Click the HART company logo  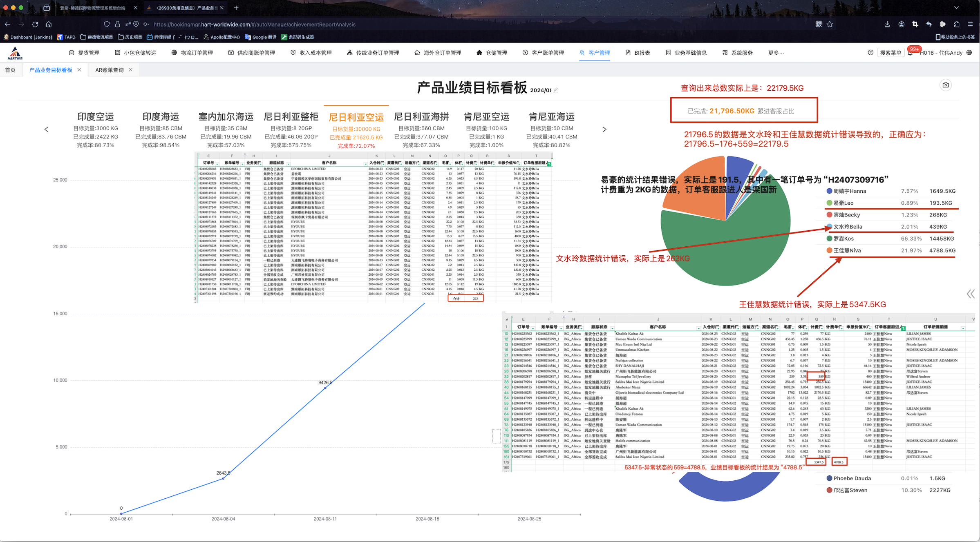(x=16, y=53)
